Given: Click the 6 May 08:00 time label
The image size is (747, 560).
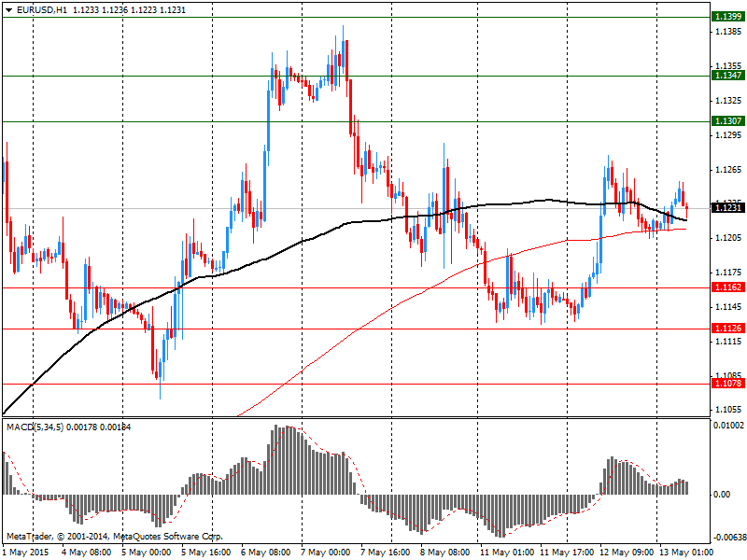Looking at the screenshot, I should pos(265,553).
